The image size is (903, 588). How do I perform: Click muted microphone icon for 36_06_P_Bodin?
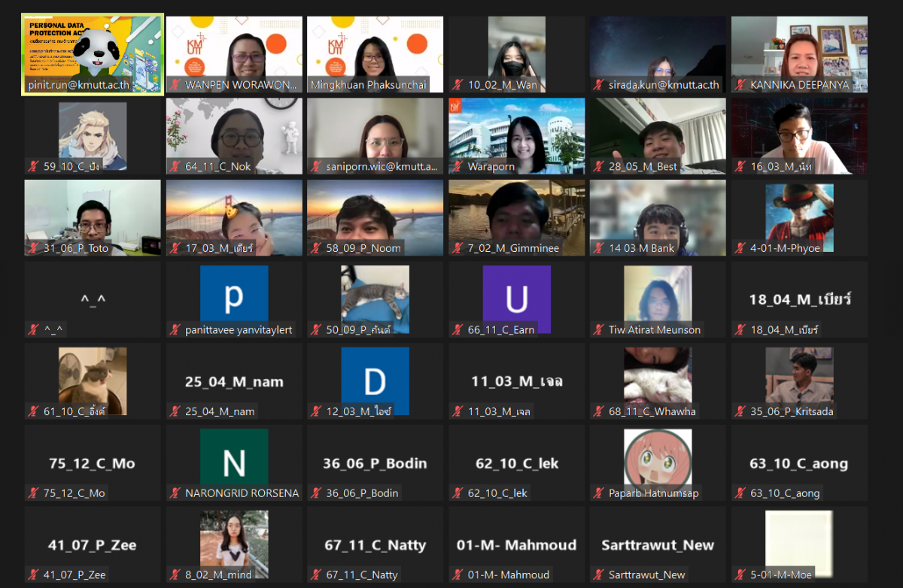316,493
